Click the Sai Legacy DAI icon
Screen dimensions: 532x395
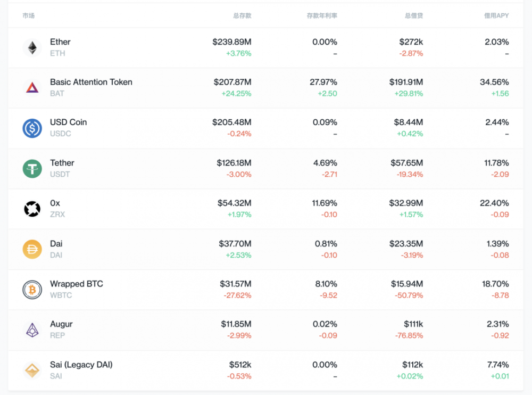tap(32, 371)
